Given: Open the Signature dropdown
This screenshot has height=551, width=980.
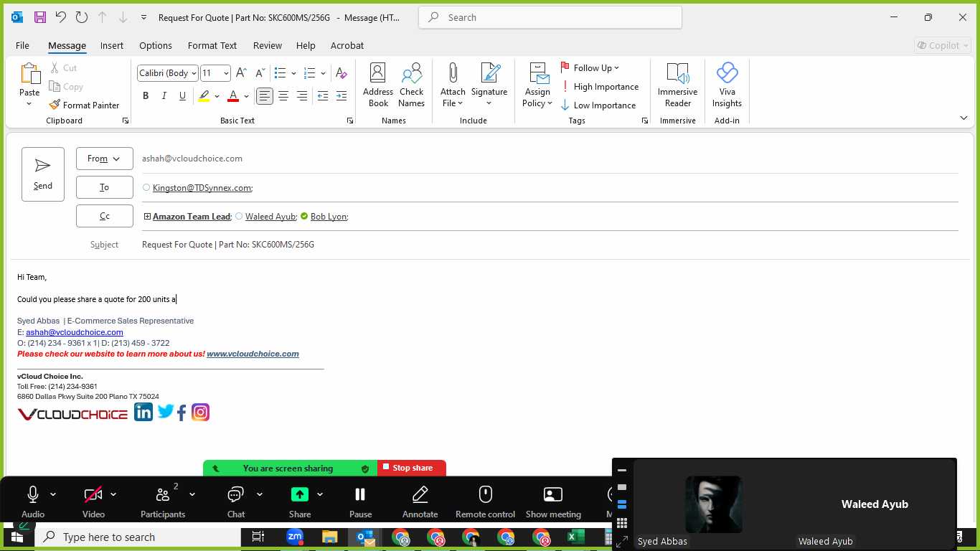Looking at the screenshot, I should 489,85.
